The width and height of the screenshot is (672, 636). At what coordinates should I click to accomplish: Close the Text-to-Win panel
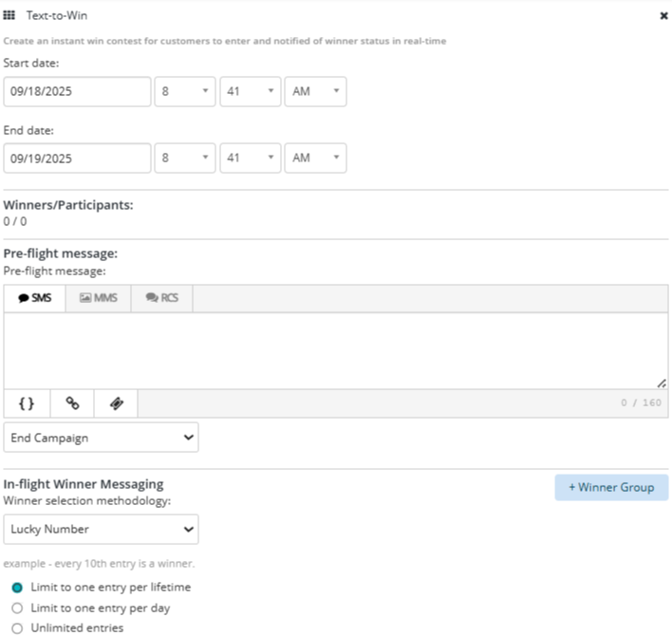[663, 16]
